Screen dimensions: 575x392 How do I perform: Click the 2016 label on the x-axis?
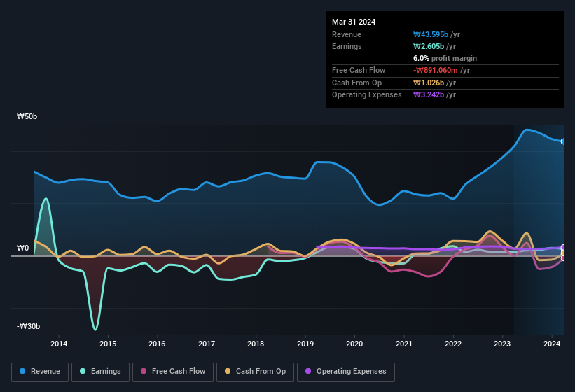click(x=157, y=344)
